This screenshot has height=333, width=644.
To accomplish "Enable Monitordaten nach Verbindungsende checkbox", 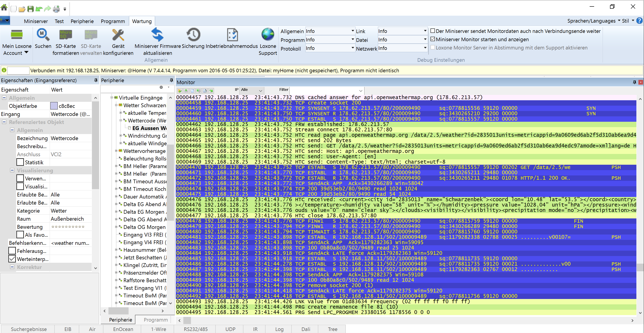I will pyautogui.click(x=433, y=31).
